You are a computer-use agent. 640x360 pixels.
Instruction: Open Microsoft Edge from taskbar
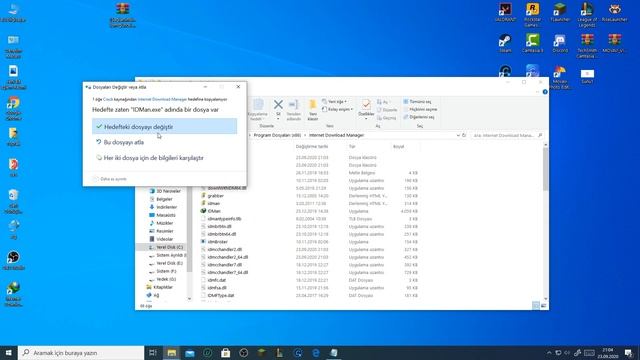click(316, 353)
